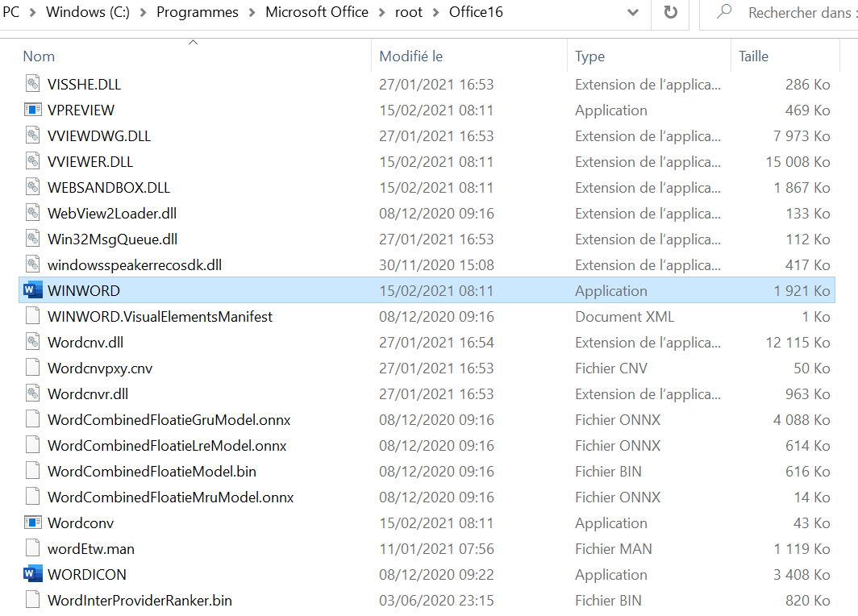The height and width of the screenshot is (616, 858).
Task: Select the Wordconv file name
Action: click(81, 522)
